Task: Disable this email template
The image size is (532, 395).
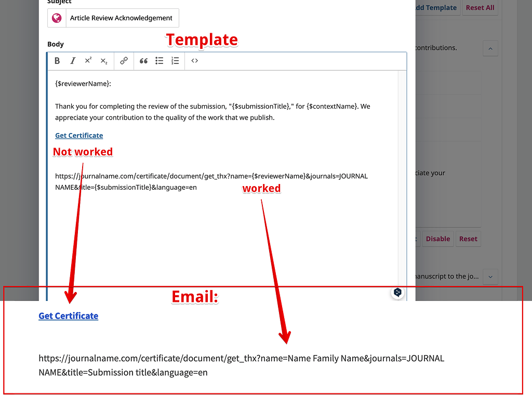Action: [438, 239]
